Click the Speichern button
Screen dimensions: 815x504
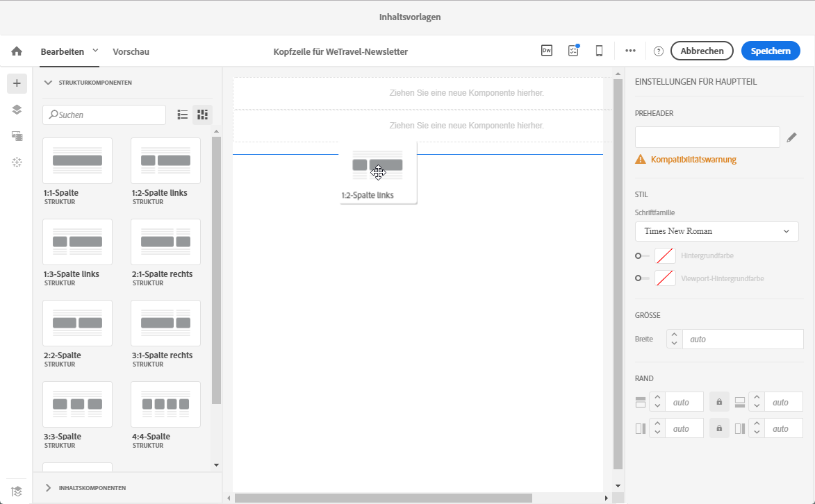pyautogui.click(x=771, y=51)
